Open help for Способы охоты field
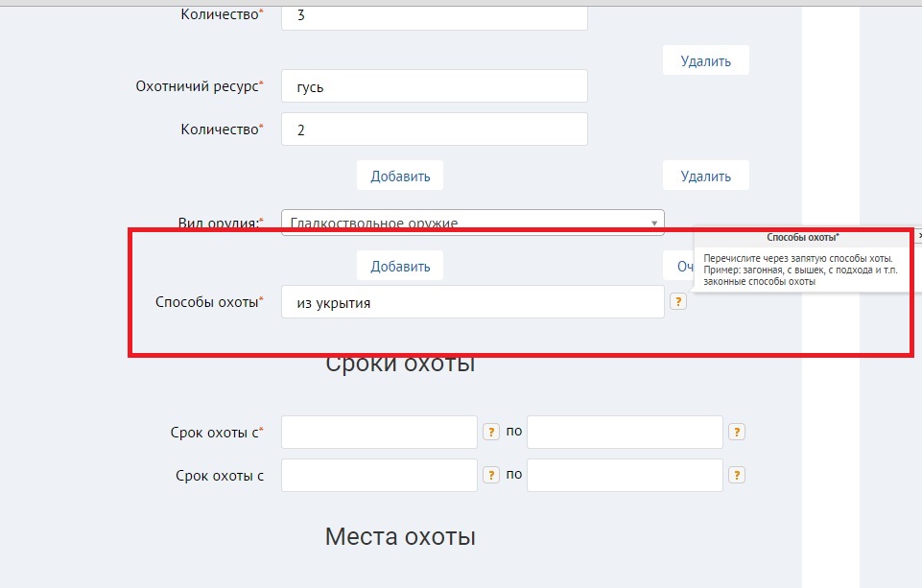 678,302
